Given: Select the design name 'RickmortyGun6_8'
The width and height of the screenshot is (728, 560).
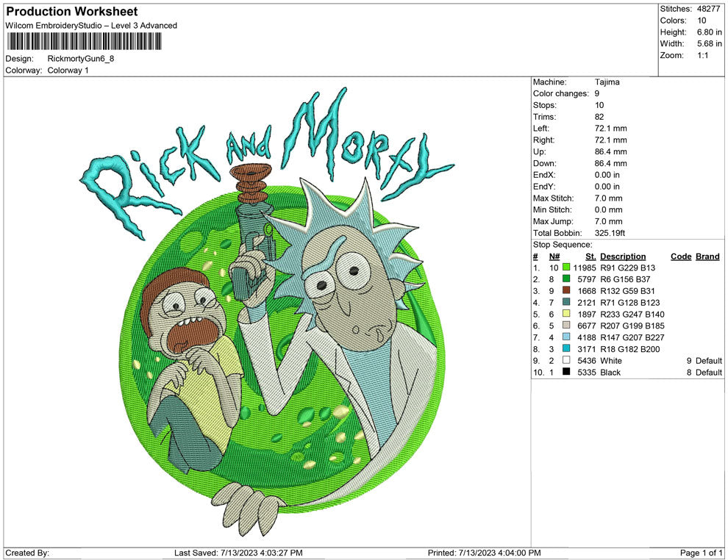Looking at the screenshot, I should [x=81, y=59].
